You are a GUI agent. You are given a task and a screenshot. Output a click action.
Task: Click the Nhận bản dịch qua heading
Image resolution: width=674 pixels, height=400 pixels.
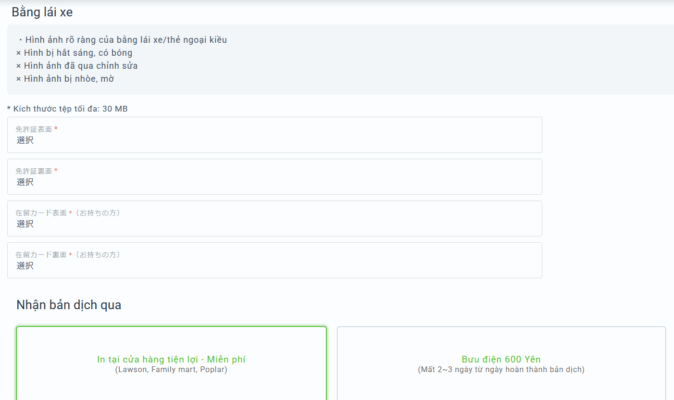[69, 304]
